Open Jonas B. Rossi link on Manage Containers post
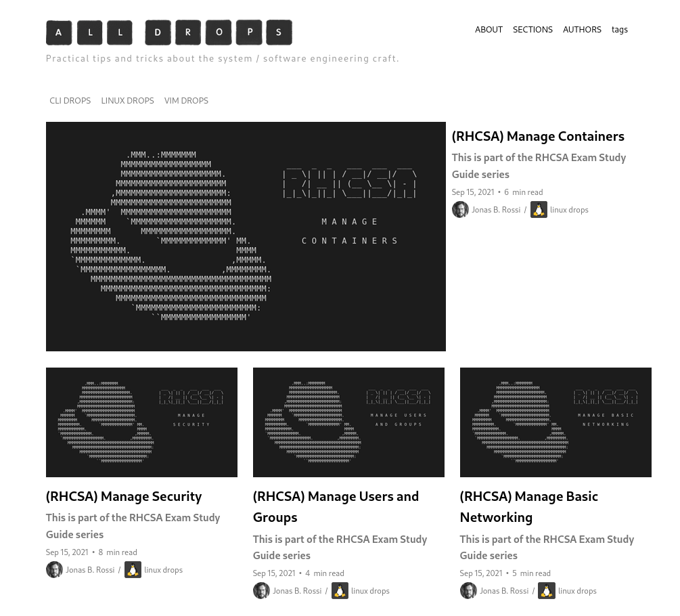Image resolution: width=680 pixels, height=616 pixels. [496, 210]
